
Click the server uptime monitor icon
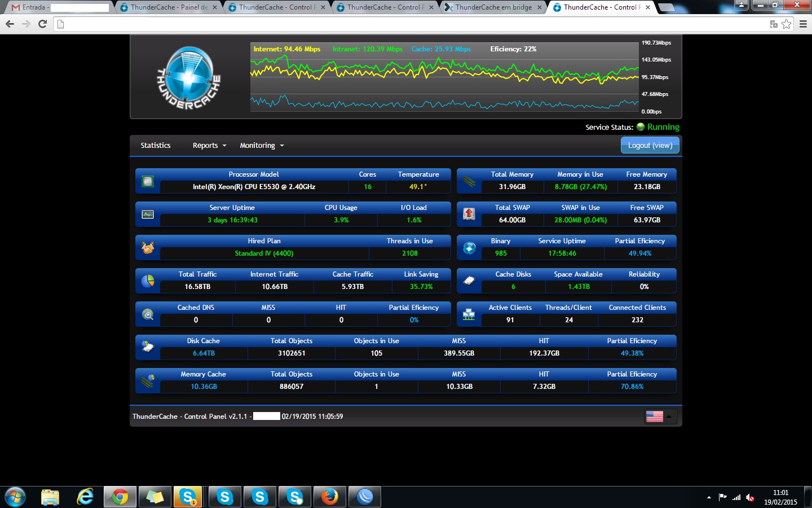pyautogui.click(x=148, y=214)
